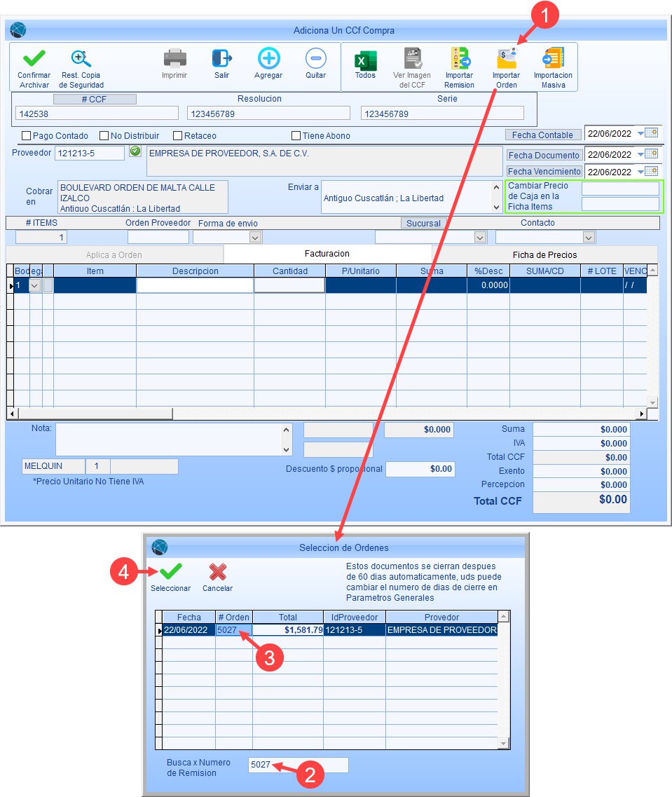Click the Busca x Numero de Remision field
Screen dimensions: 672x797
coord(299,765)
